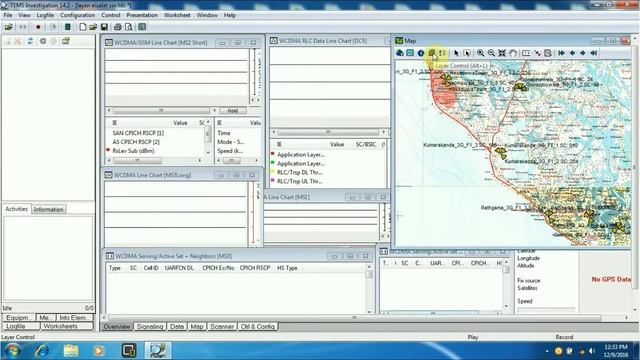
Task: Switch to the Signaling worksheet tab
Action: (150, 327)
